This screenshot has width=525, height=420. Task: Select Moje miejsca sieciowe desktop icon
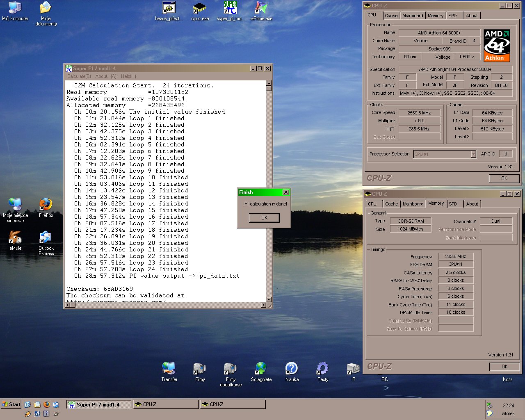15,210
